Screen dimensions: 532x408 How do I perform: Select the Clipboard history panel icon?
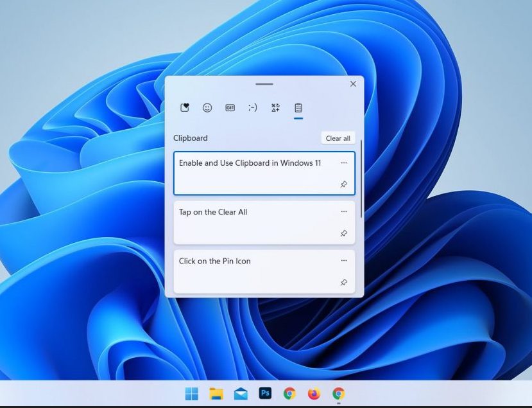point(296,107)
